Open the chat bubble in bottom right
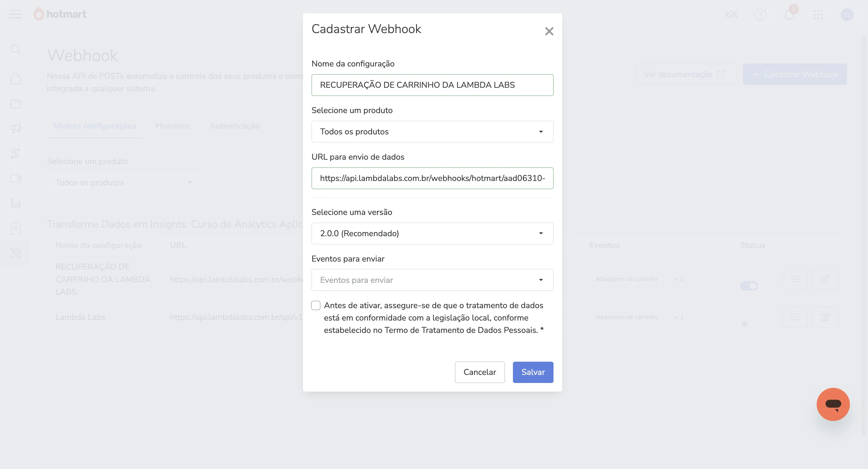Screen dimensions: 868x469 click(833, 404)
